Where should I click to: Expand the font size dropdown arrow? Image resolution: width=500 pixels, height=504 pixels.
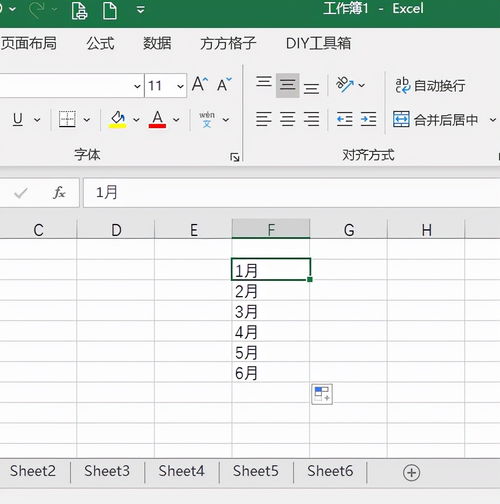[180, 86]
